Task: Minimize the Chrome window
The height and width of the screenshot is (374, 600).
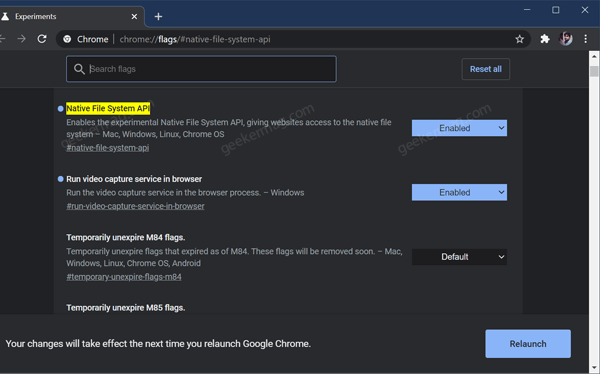Action: [x=527, y=10]
